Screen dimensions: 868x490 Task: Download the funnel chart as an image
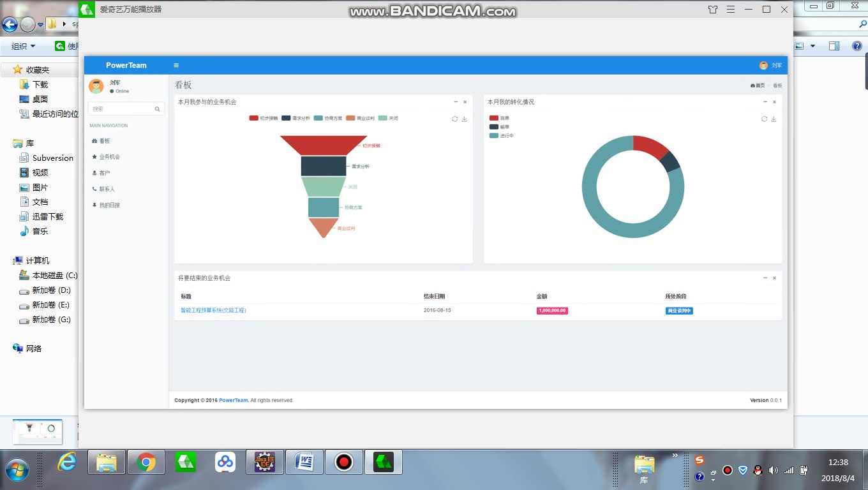[464, 119]
